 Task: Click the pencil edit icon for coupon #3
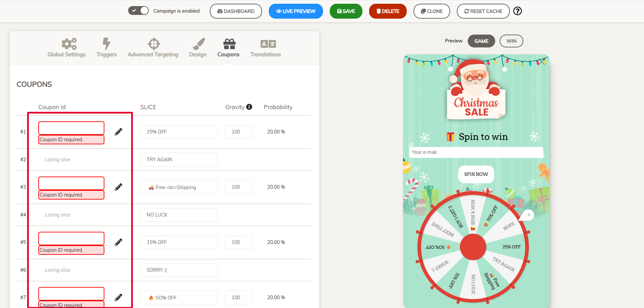tap(118, 187)
